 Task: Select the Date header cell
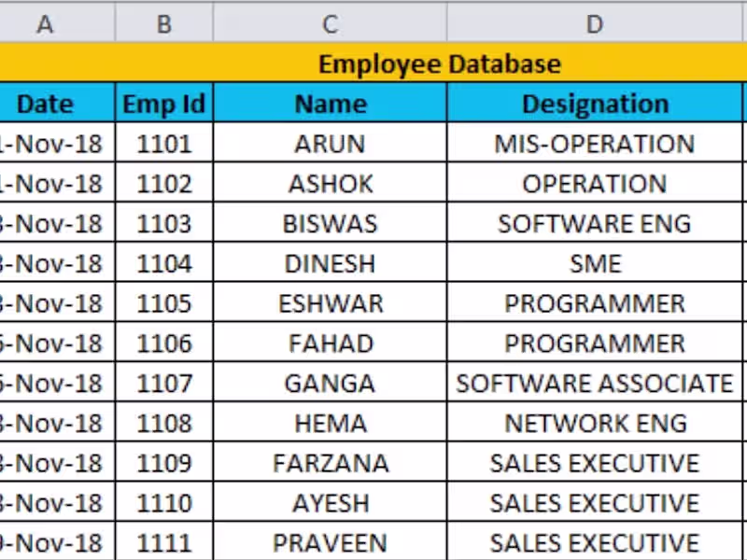pos(44,104)
